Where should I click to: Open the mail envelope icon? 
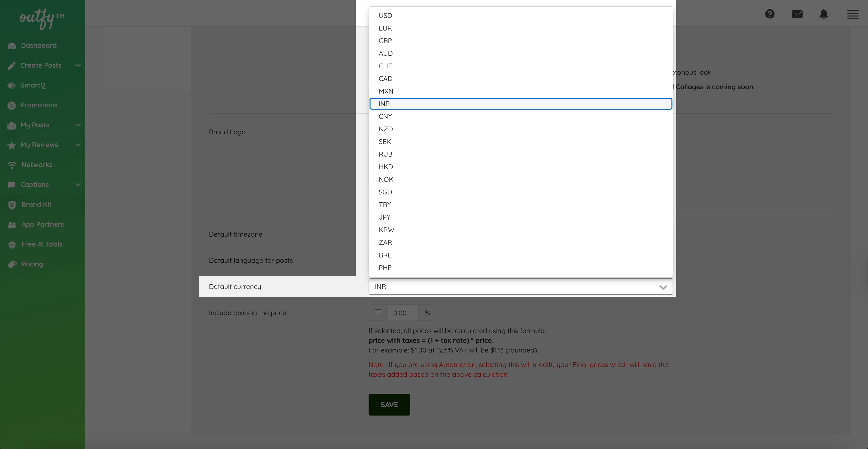(x=797, y=14)
